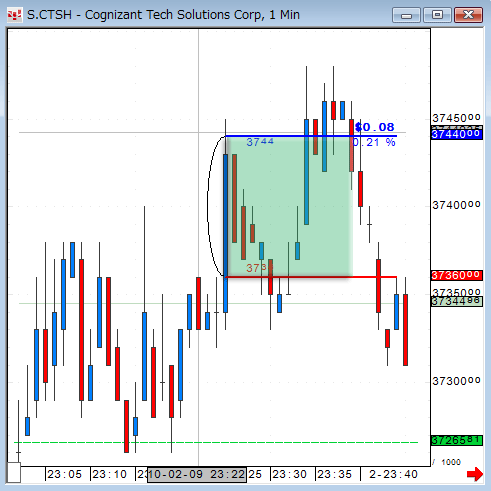Click the red 373600 price label

click(x=457, y=275)
